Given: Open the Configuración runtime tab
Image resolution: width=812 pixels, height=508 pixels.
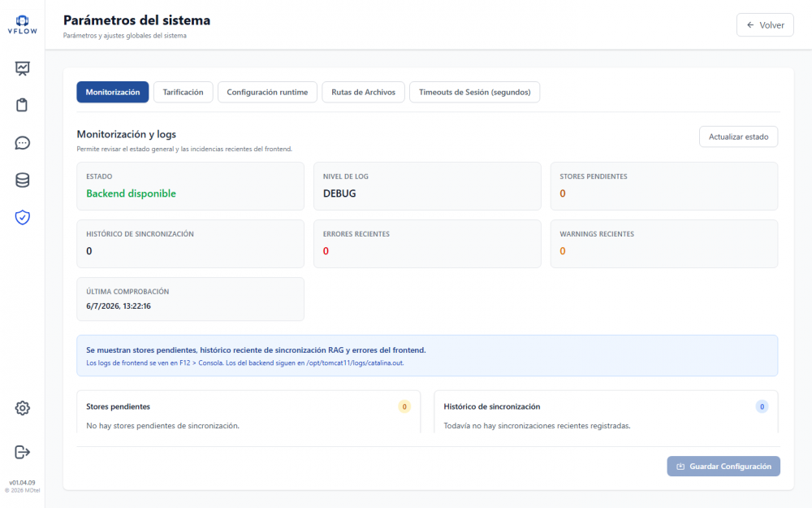Looking at the screenshot, I should [x=267, y=93].
